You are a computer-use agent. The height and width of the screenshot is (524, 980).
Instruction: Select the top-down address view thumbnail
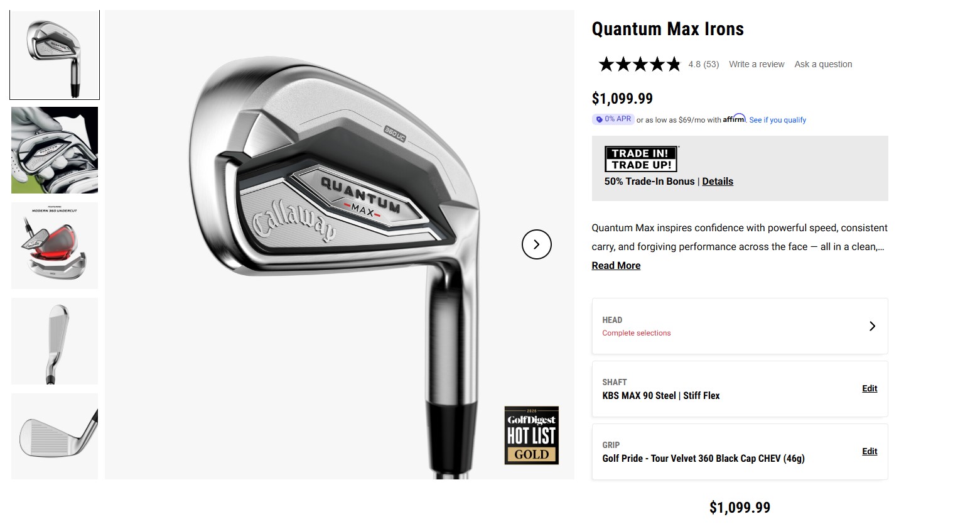pyautogui.click(x=55, y=341)
